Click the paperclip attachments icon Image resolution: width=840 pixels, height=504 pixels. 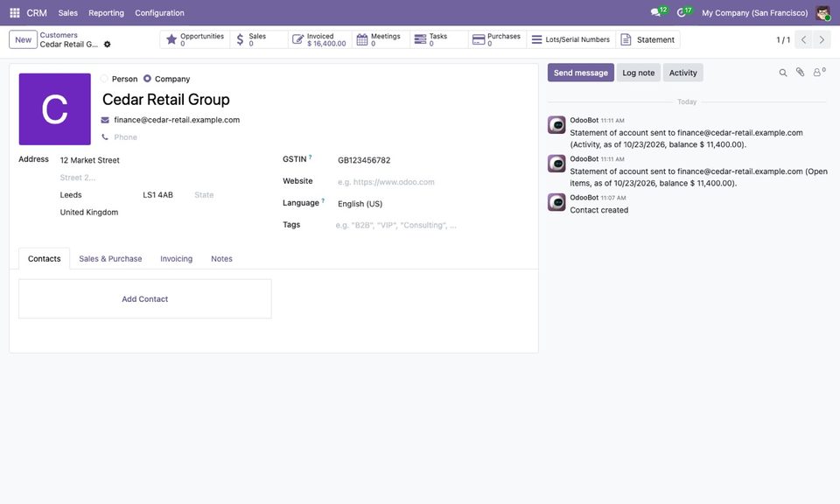(800, 73)
